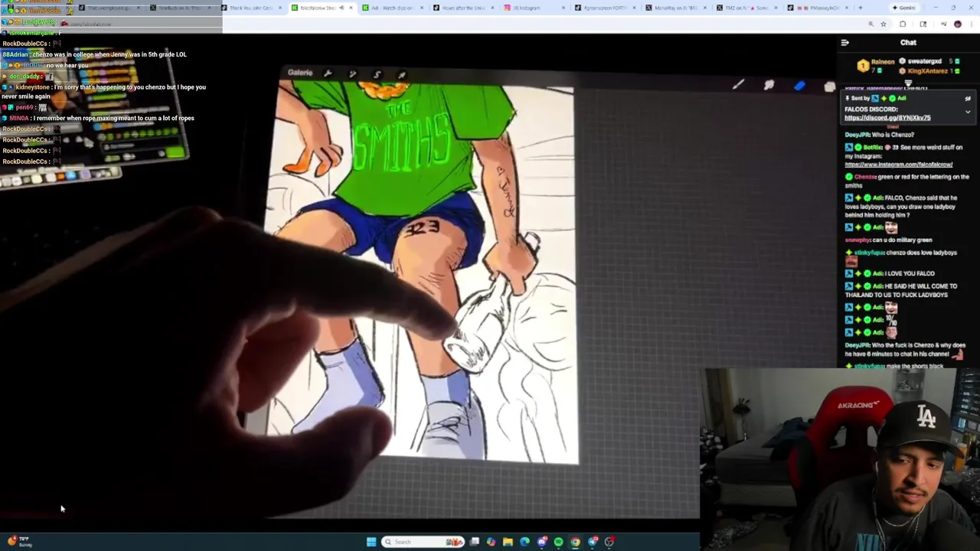Open the falcofalcrow Instagram link in chat
This screenshot has width=980, height=551.
click(899, 165)
